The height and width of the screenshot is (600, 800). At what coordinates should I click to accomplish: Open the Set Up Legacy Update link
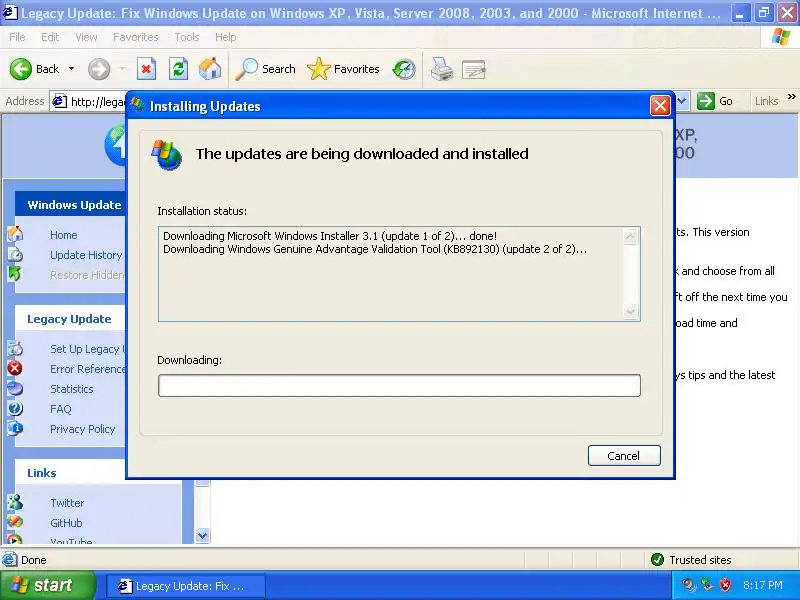point(87,349)
